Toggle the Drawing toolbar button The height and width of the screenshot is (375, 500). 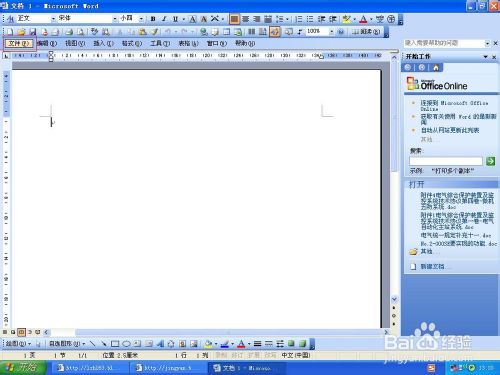[275, 32]
